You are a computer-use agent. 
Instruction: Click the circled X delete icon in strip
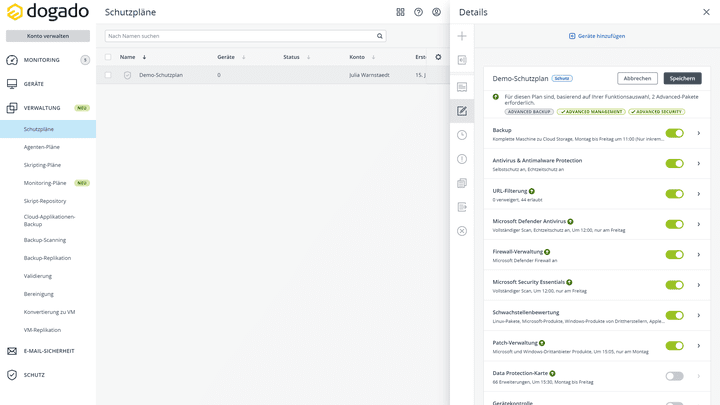pyautogui.click(x=462, y=231)
